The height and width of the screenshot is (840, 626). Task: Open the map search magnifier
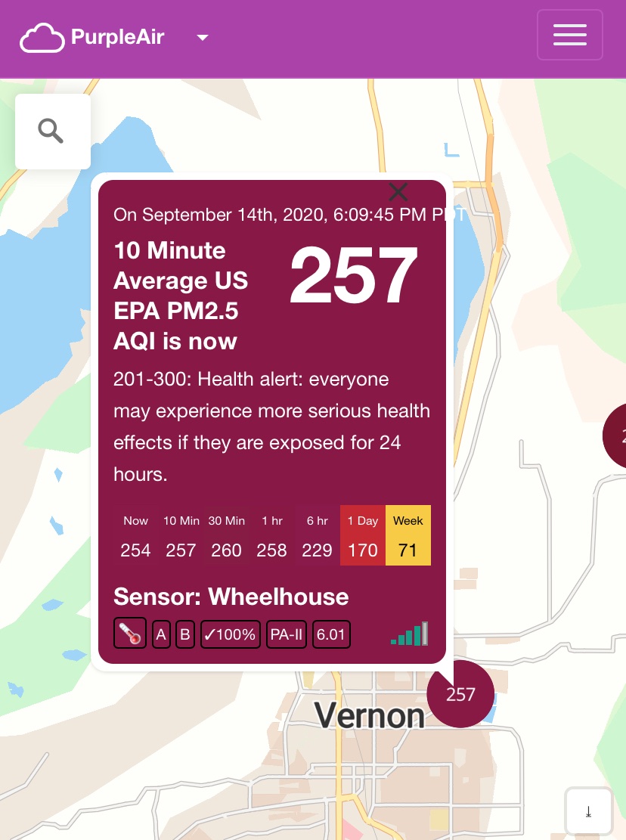tap(51, 132)
